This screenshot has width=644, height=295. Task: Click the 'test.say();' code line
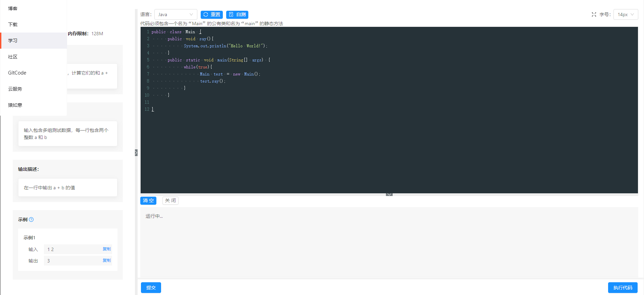point(213,81)
